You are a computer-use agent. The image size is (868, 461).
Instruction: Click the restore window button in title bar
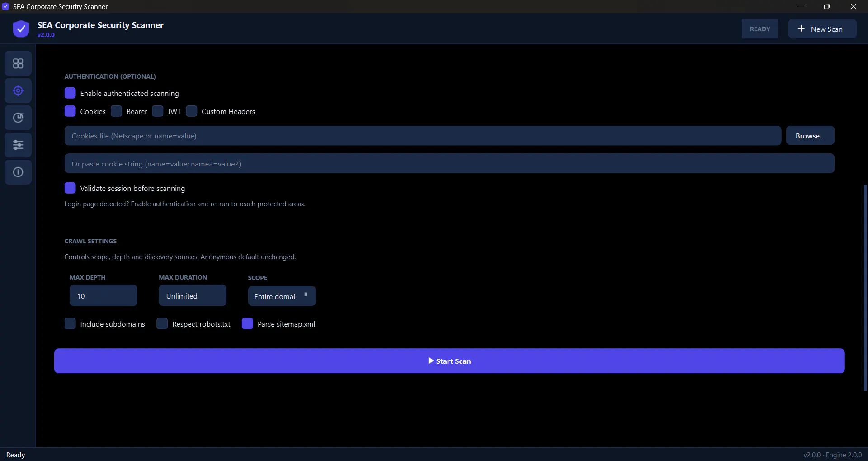click(x=827, y=6)
